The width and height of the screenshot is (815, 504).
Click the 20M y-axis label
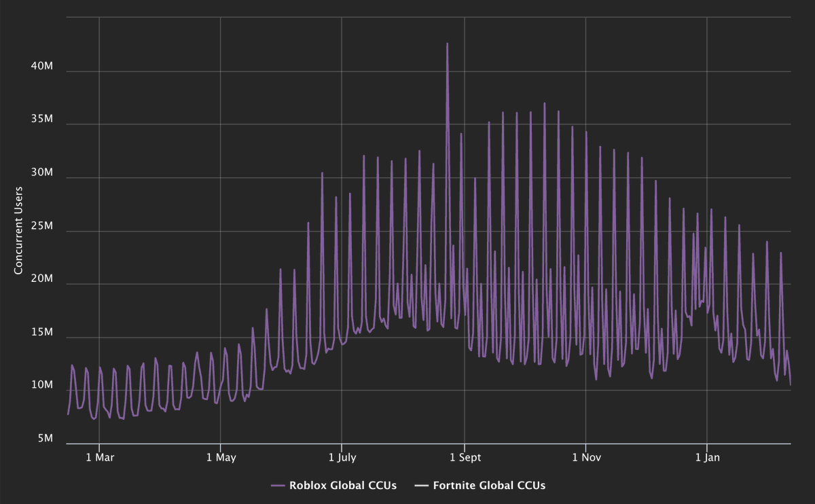(42, 279)
